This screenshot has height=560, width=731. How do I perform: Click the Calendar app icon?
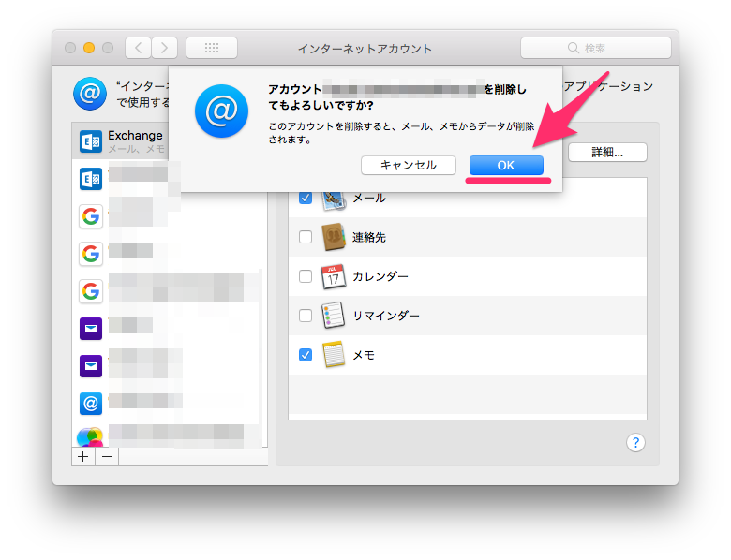334,276
